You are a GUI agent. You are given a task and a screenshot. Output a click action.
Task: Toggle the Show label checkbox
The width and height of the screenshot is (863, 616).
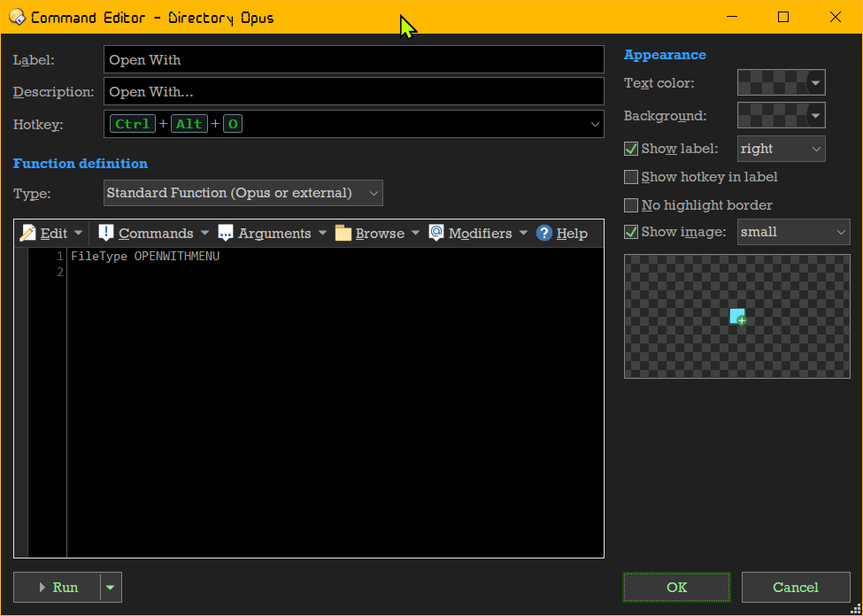[631, 149]
